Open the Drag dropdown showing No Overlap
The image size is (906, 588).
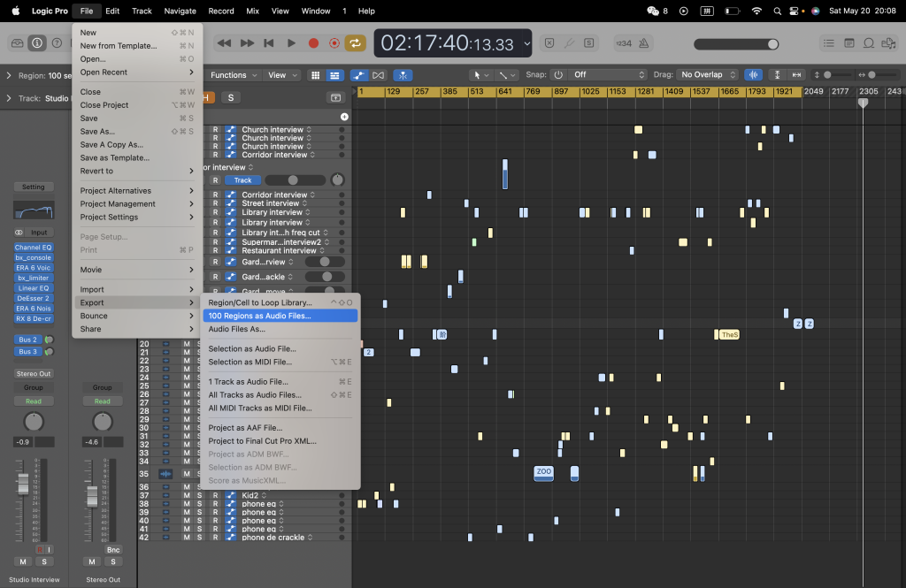707,74
